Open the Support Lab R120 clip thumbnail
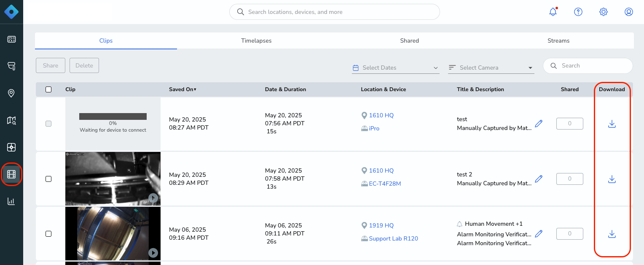The width and height of the screenshot is (644, 265). 113,233
